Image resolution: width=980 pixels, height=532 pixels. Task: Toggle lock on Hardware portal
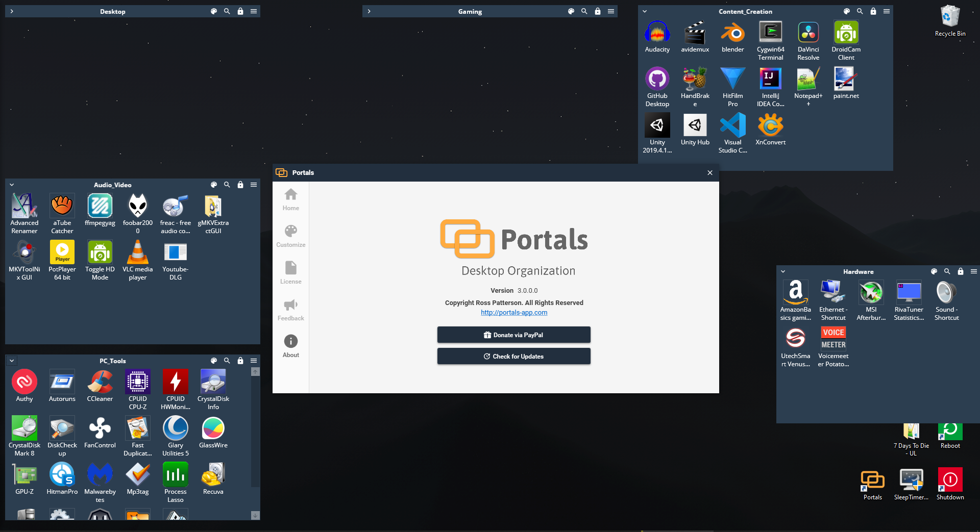pos(961,271)
